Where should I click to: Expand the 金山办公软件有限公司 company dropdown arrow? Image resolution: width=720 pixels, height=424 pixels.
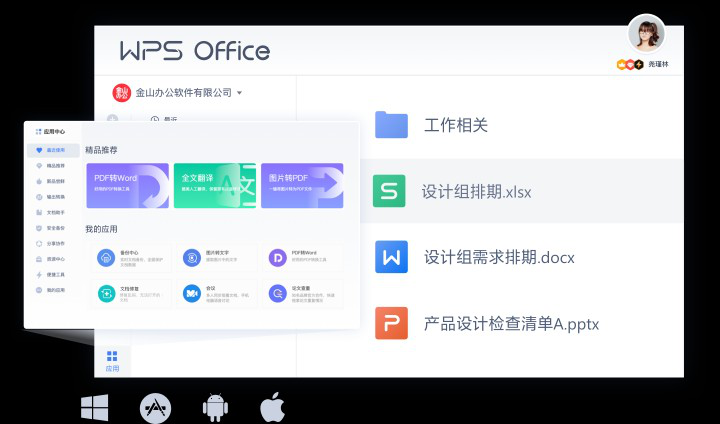[239, 93]
